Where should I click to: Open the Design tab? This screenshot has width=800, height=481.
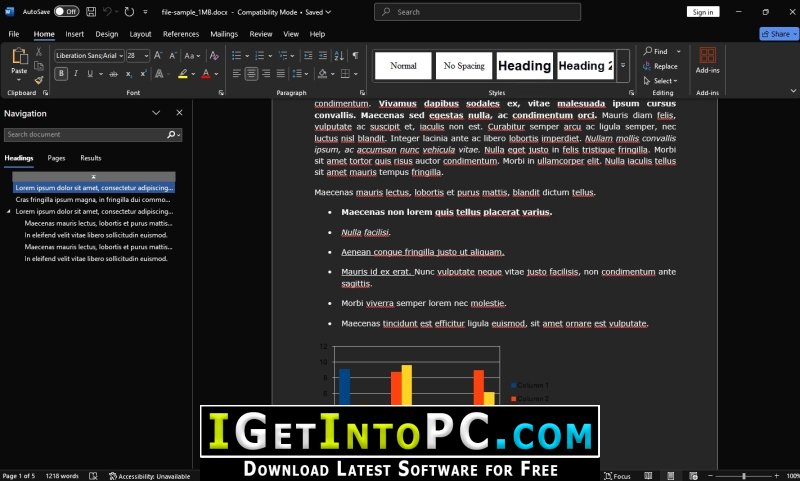(107, 34)
